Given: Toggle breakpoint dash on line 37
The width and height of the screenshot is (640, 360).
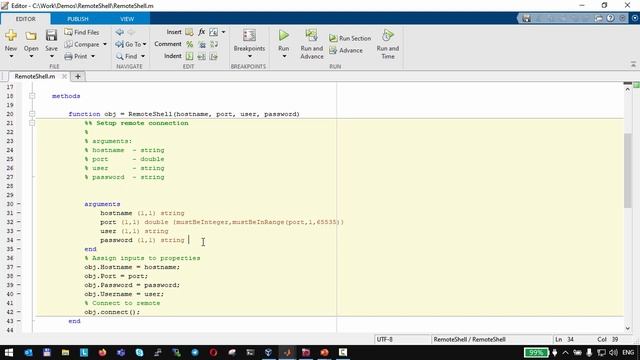Looking at the screenshot, I should [19, 267].
